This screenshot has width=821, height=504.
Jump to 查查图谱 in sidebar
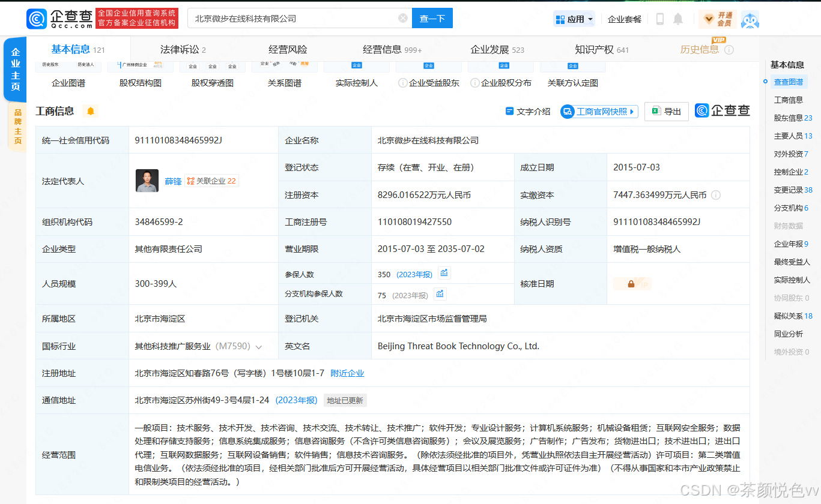click(x=789, y=82)
